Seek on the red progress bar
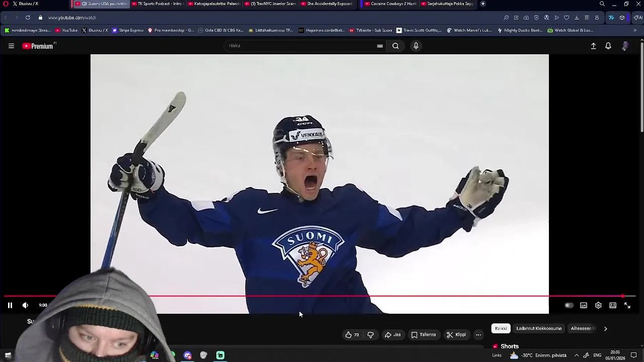Screen dimensions: 644x362 [x=319, y=296]
